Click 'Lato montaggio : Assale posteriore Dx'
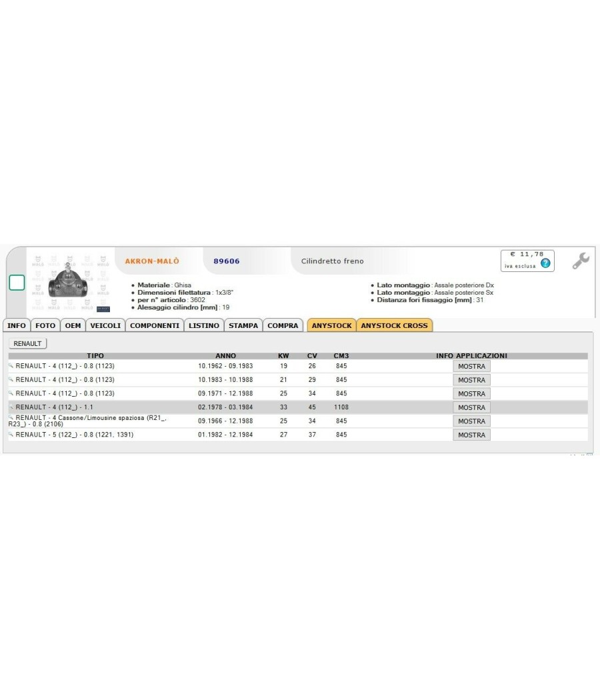 [x=435, y=285]
